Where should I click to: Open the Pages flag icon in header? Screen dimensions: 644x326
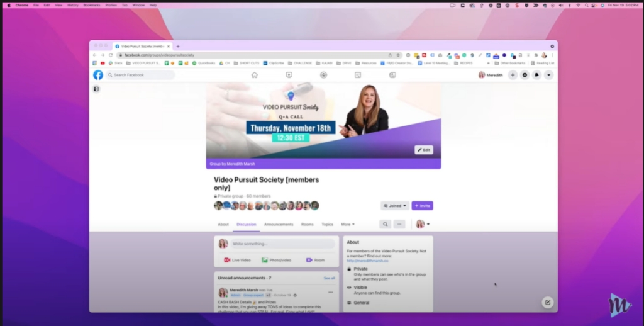click(358, 75)
